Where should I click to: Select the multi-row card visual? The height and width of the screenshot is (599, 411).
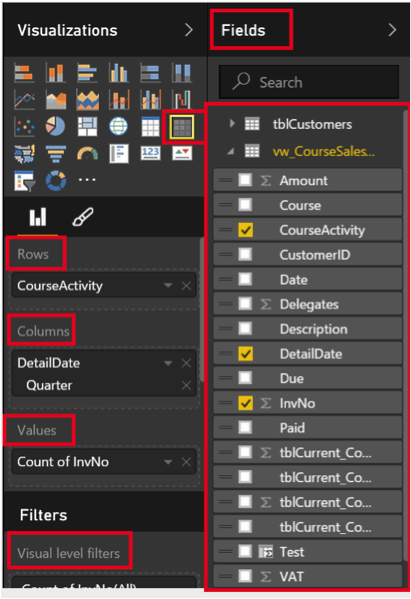point(119,154)
